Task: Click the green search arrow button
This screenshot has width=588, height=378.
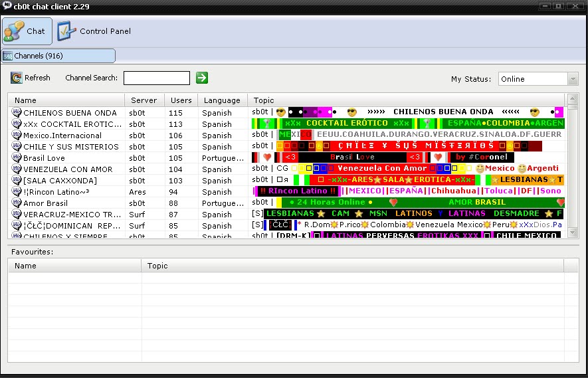Action: click(202, 78)
